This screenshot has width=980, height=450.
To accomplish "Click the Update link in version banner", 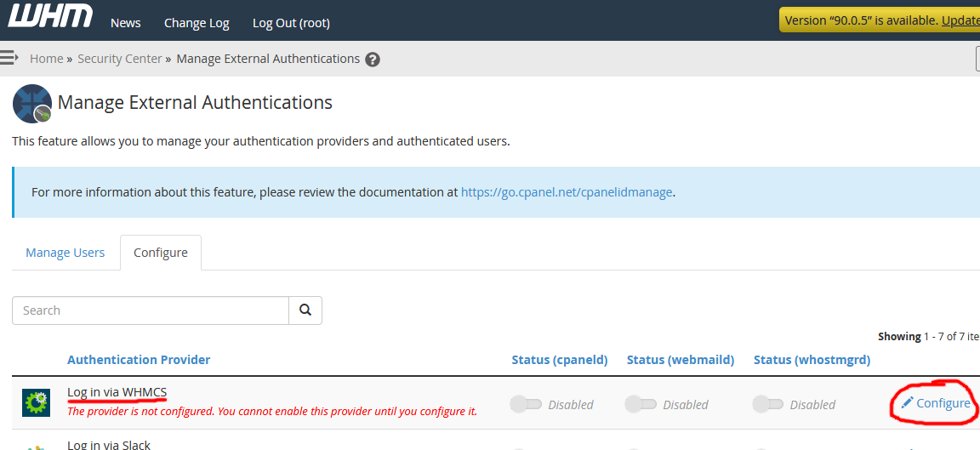I will [961, 20].
